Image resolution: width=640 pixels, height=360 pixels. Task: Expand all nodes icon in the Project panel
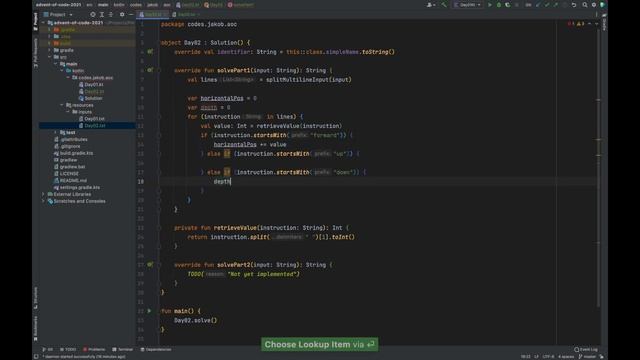tap(102, 14)
